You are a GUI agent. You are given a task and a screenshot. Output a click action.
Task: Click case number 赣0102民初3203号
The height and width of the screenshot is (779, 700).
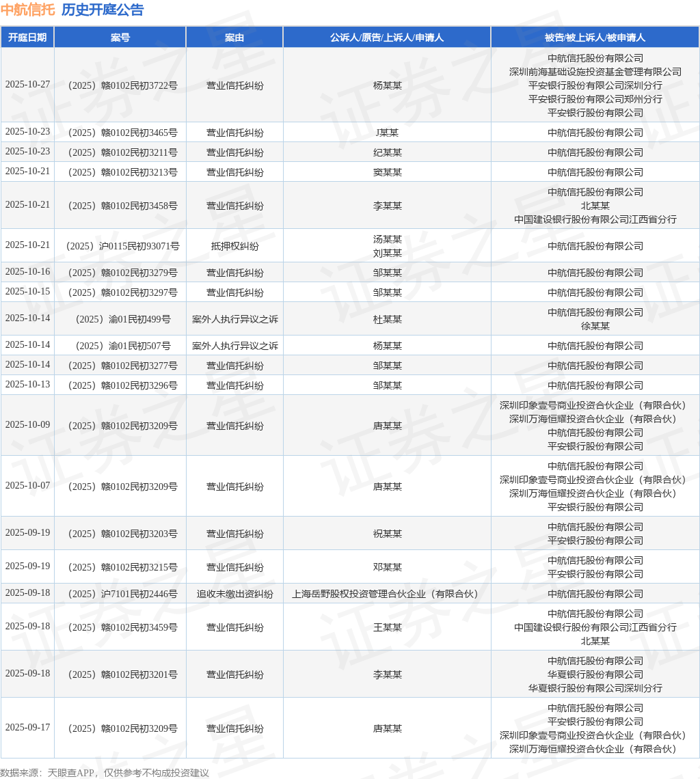click(123, 534)
